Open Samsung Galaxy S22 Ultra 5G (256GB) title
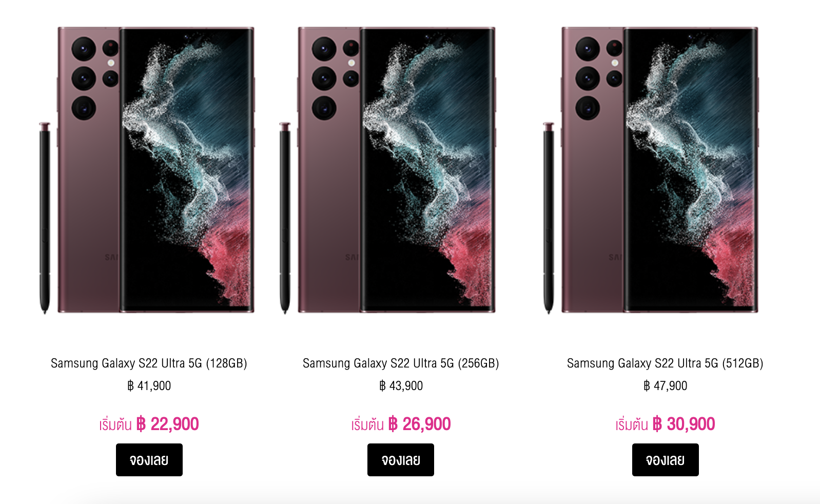The width and height of the screenshot is (820, 504). [x=401, y=363]
